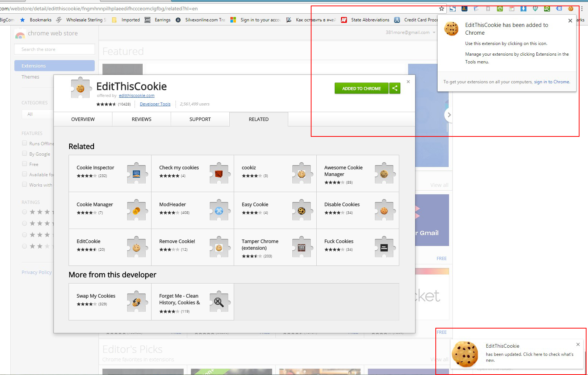Click the grey download extension icon
Viewport: 588px width, 375px height.
coord(488,8)
